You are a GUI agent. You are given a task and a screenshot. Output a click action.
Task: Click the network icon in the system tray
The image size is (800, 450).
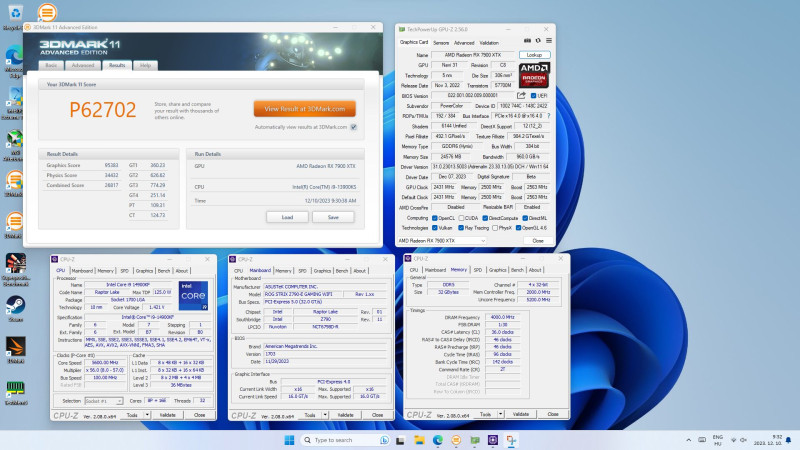(734, 440)
